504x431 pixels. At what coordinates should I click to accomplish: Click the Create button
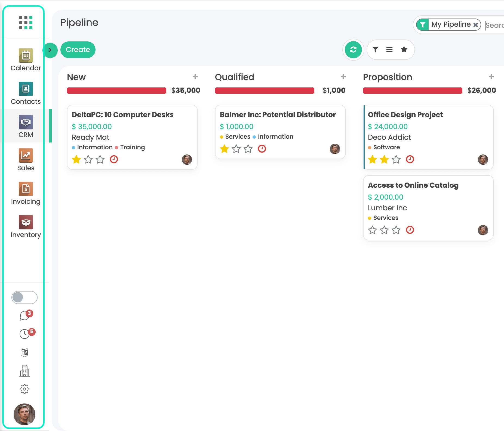point(78,50)
